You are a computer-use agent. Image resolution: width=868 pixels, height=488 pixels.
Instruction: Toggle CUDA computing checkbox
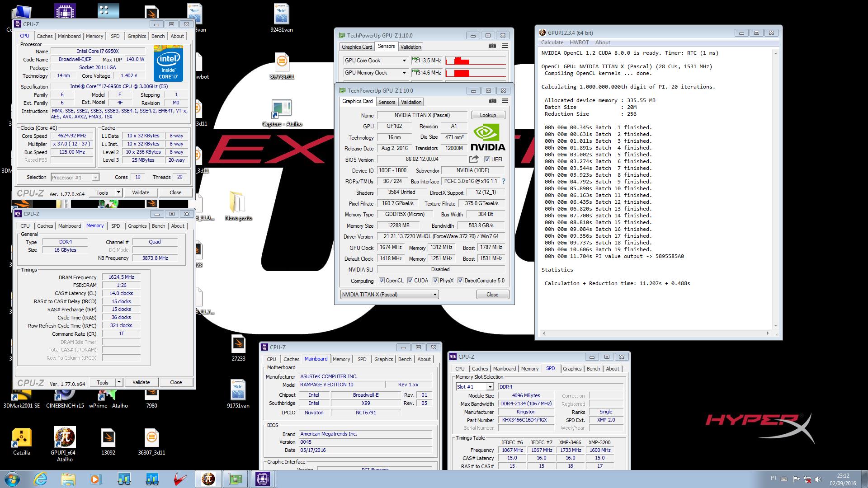pyautogui.click(x=410, y=281)
